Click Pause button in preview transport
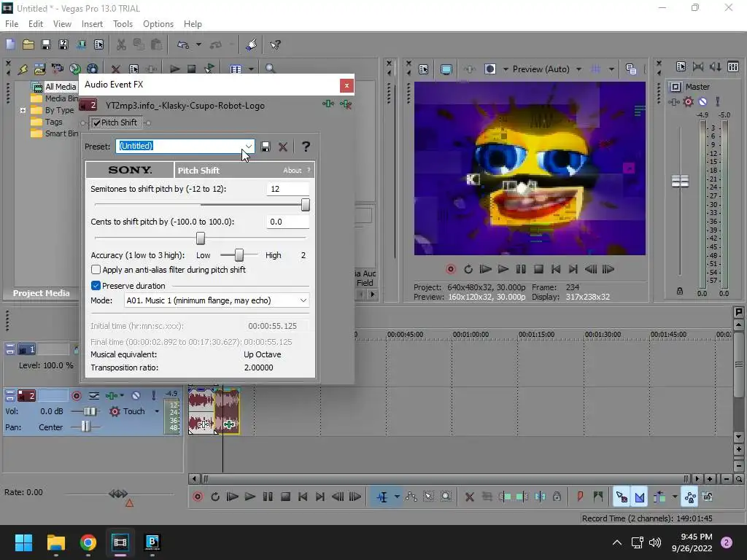 [521, 270]
